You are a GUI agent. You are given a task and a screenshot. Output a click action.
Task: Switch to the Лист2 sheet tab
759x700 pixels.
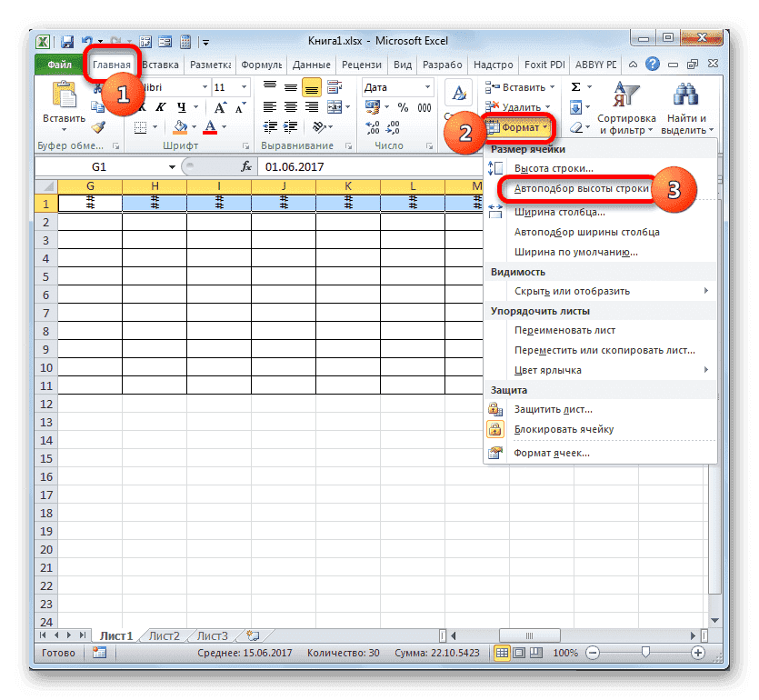164,635
